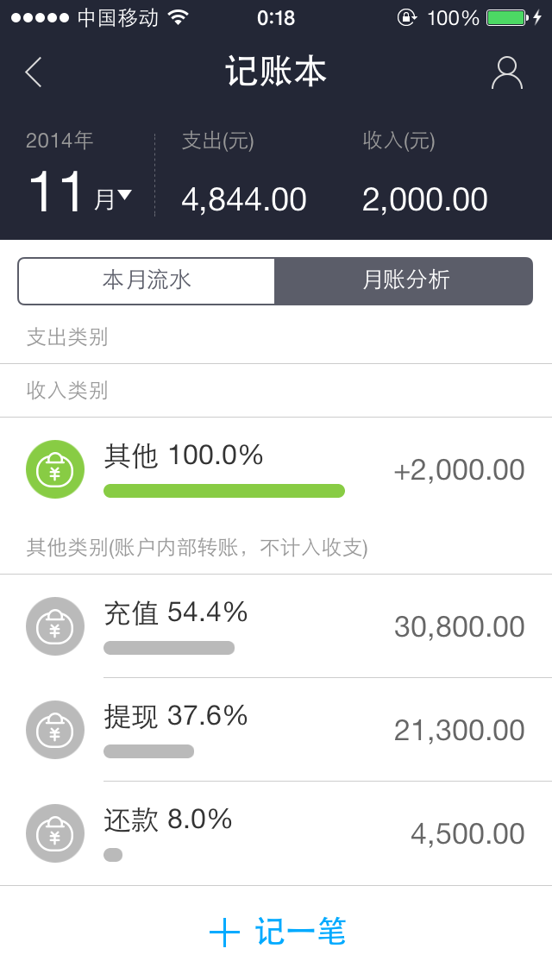Tap the green 其他 100.0% progress bar
The height and width of the screenshot is (980, 552).
224,491
